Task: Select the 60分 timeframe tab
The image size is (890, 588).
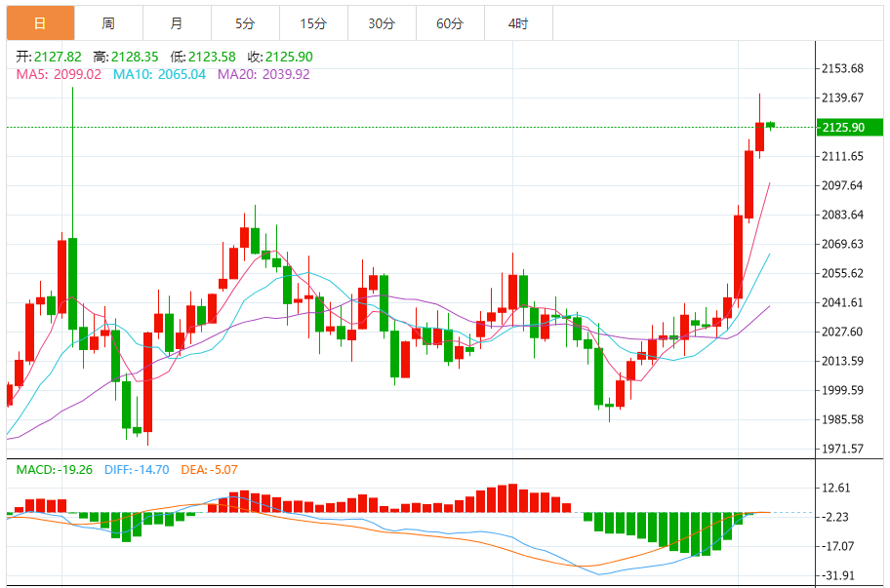Action: [450, 23]
